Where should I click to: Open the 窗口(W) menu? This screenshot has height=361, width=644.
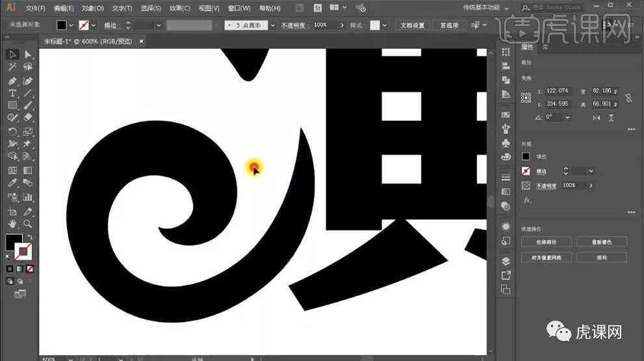click(239, 8)
